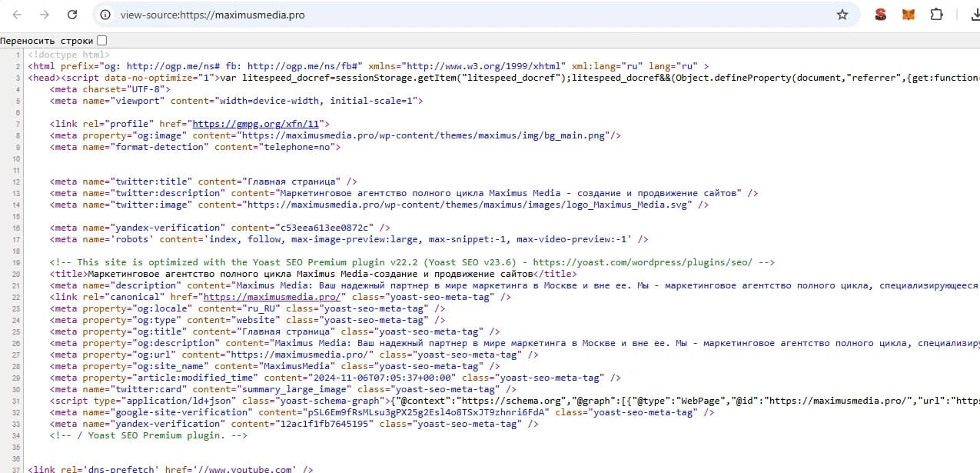Click the Yoast SEO Premium plugin v22.2 comment
Image resolution: width=980 pixels, height=473 pixels.
pyautogui.click(x=412, y=262)
